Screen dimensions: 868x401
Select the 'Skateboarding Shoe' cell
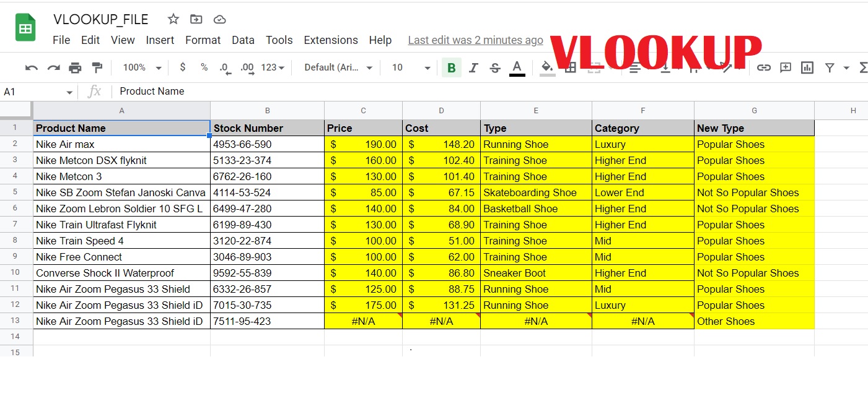(x=536, y=192)
